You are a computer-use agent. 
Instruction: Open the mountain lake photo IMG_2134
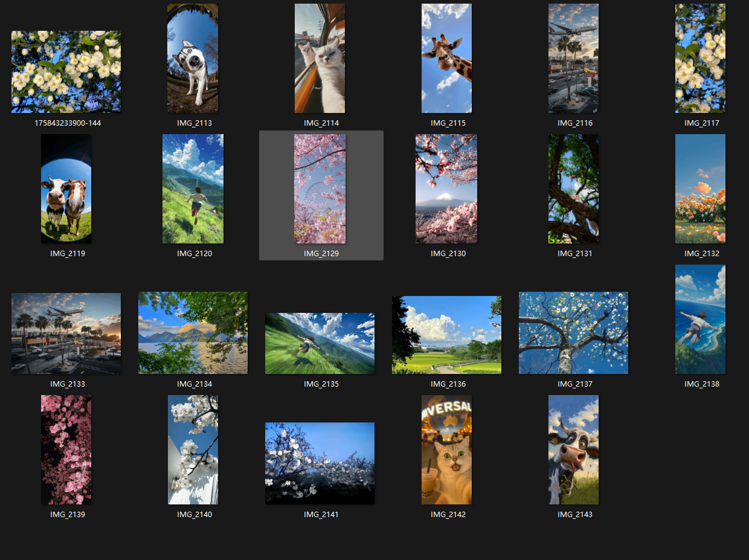(x=193, y=333)
